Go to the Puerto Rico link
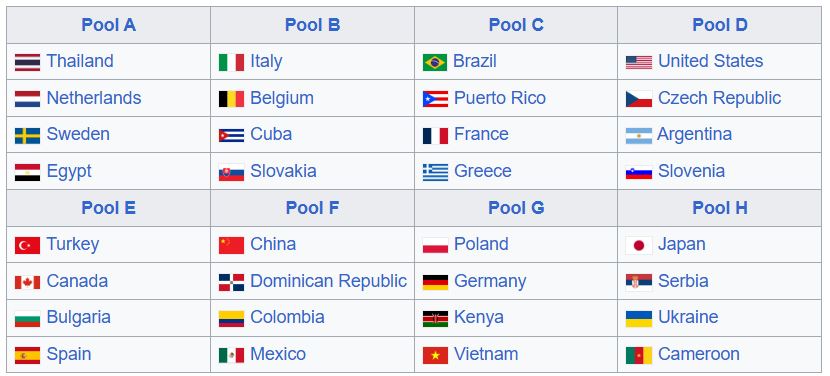The width and height of the screenshot is (830, 376). click(500, 98)
